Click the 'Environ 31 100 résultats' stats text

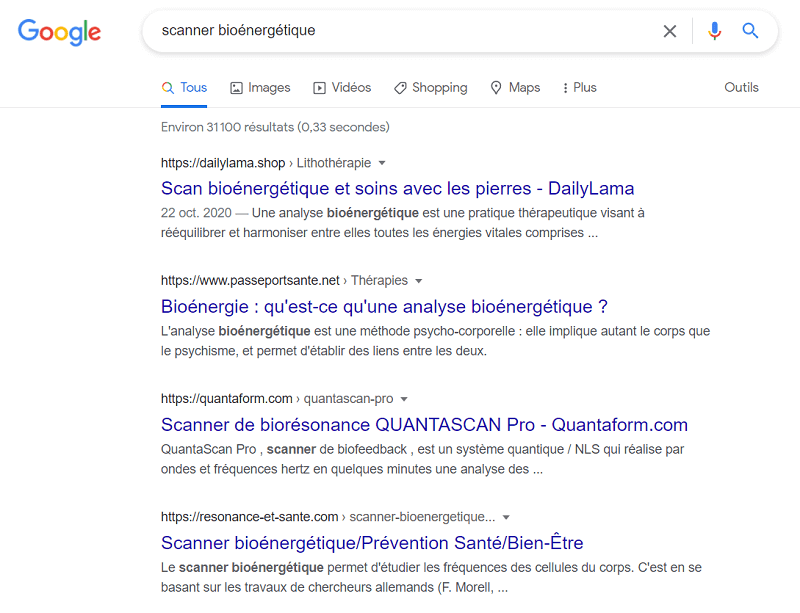275,127
